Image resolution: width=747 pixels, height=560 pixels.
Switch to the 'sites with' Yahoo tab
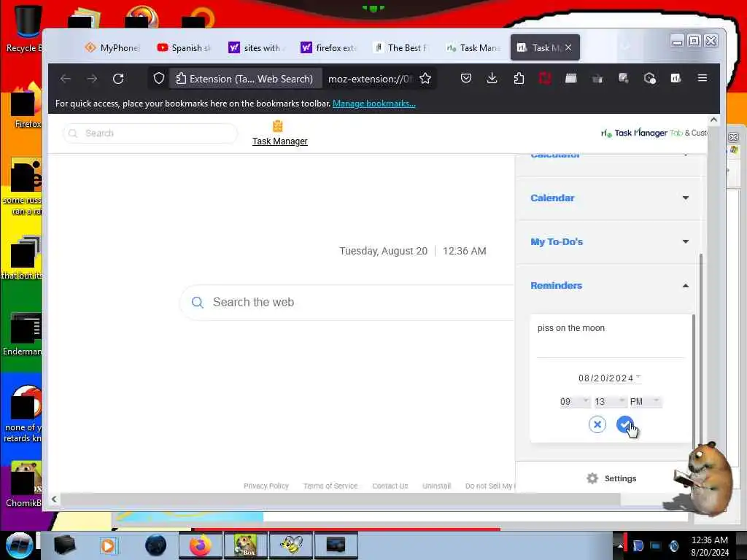[256, 47]
